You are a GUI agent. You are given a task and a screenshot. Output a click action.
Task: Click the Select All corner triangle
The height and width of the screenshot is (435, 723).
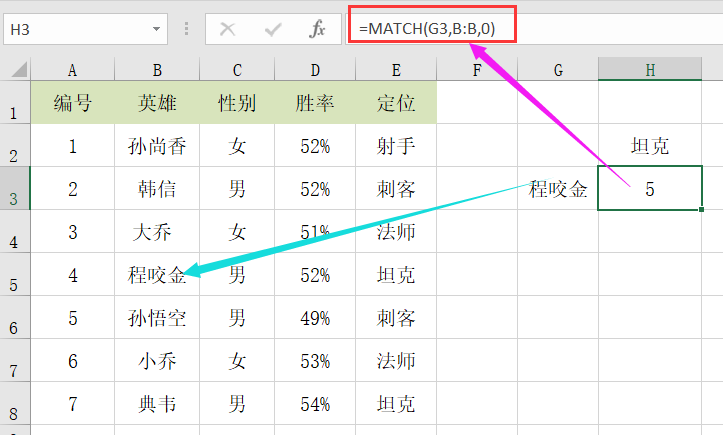(19, 70)
